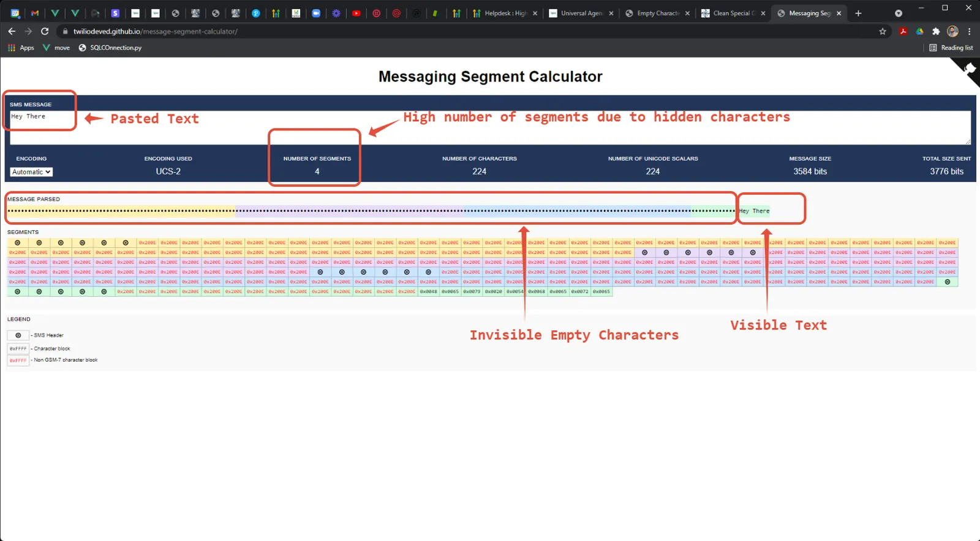Open the Adobe Acrobat extension
980x541 pixels.
pyautogui.click(x=903, y=31)
